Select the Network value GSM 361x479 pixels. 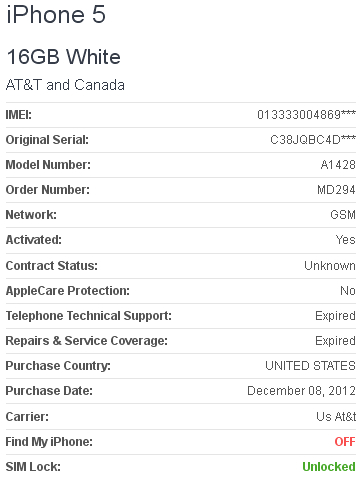tap(343, 215)
